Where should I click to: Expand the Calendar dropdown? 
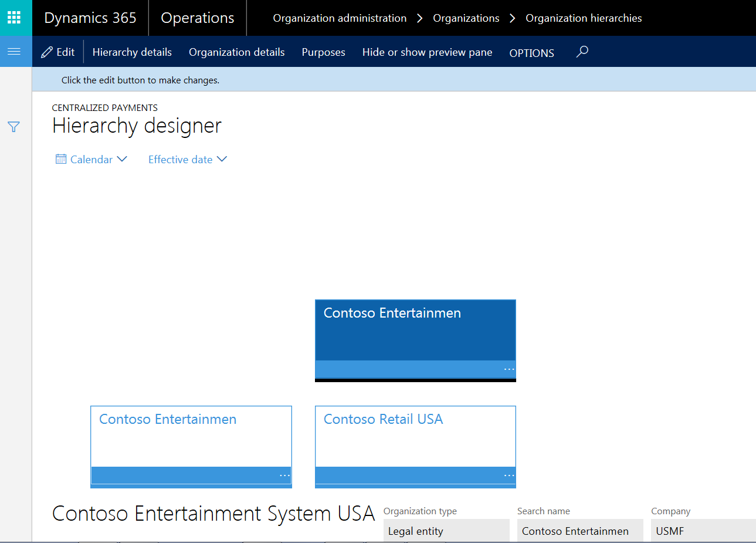click(123, 158)
